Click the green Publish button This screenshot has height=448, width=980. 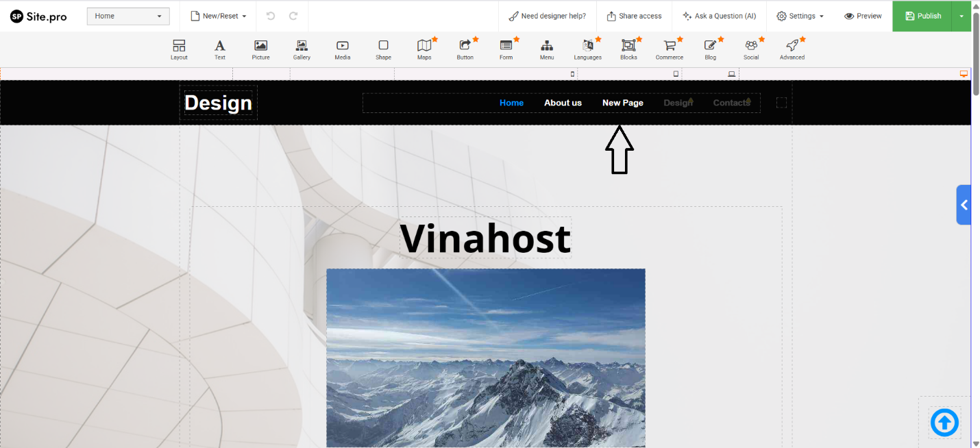click(922, 16)
